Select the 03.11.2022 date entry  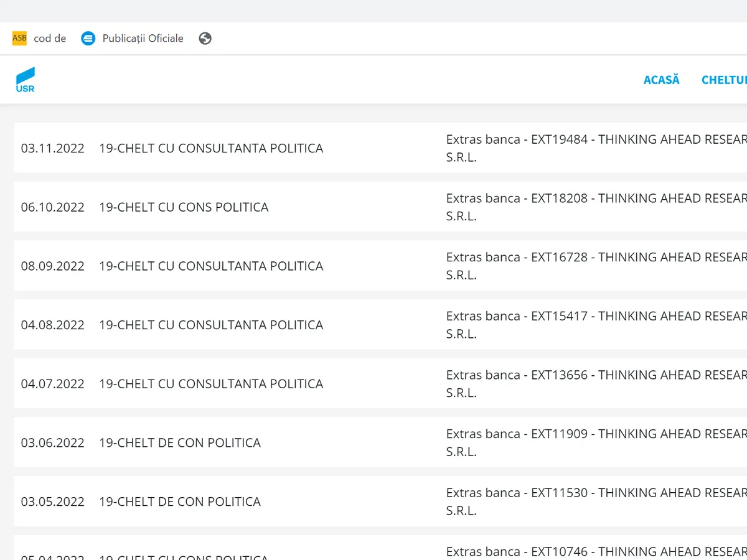pos(53,148)
